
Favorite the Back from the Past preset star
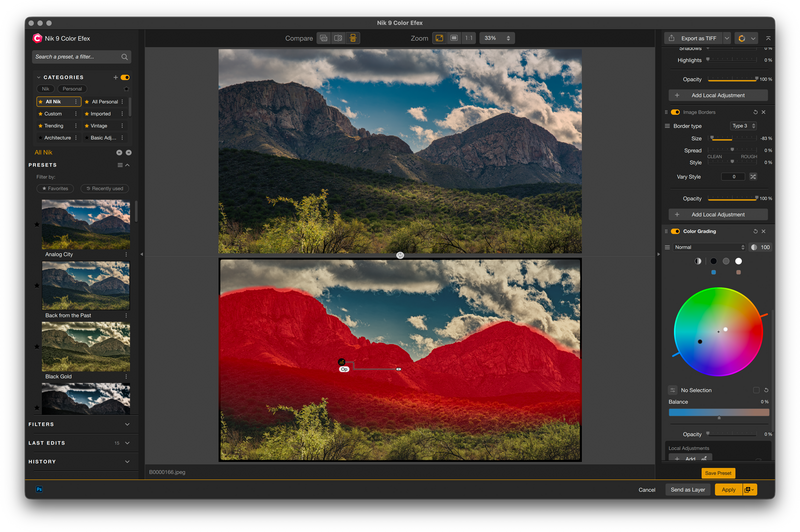coord(37,286)
